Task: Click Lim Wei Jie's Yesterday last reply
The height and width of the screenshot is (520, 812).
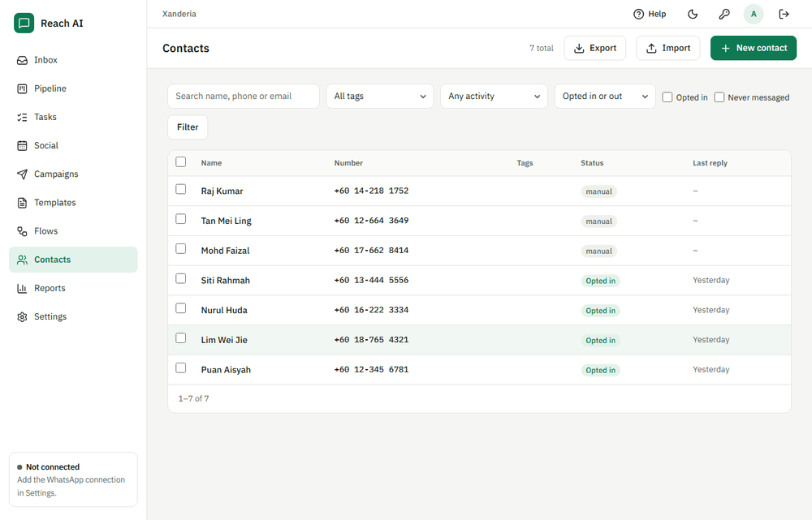Action: click(x=711, y=339)
